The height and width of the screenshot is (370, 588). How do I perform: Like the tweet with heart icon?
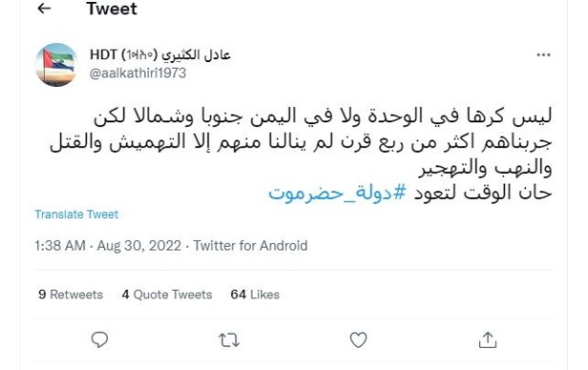358,340
